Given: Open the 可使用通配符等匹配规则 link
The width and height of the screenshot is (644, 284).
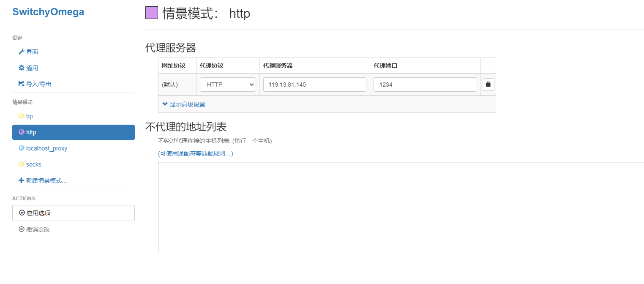Looking at the screenshot, I should click(195, 154).
